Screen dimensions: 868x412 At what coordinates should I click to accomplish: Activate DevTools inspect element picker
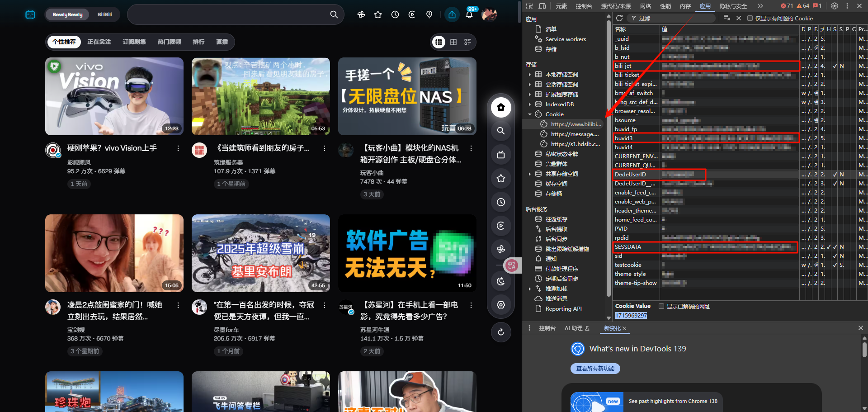pos(530,6)
